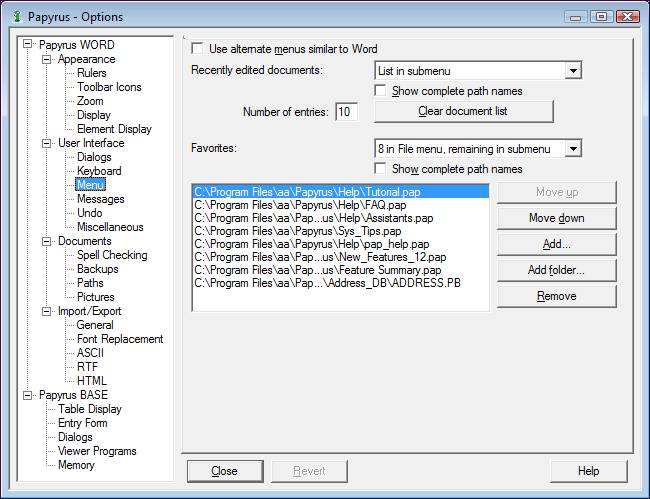This screenshot has height=499, width=650.
Task: Select Rulers in the options tree
Action: point(92,73)
